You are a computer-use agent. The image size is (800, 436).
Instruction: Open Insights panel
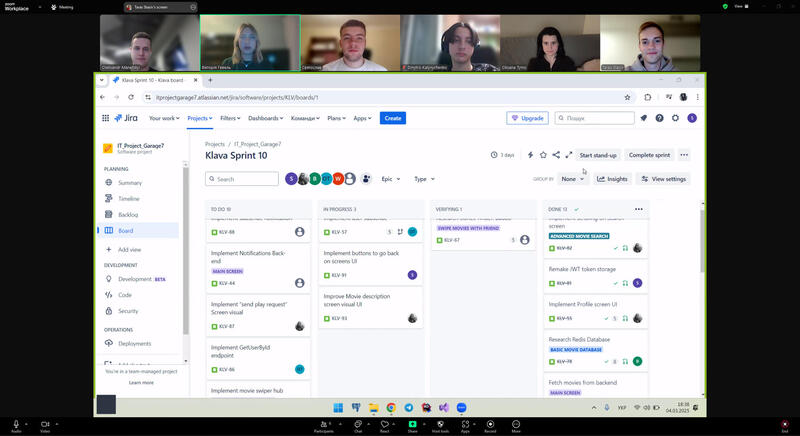pos(612,179)
